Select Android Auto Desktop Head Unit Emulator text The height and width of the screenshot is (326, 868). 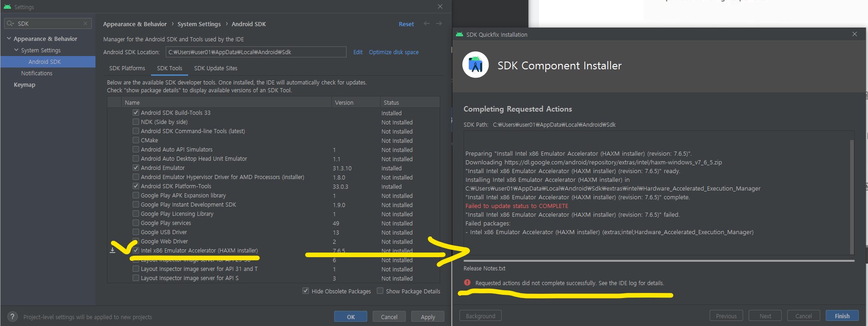coord(194,158)
